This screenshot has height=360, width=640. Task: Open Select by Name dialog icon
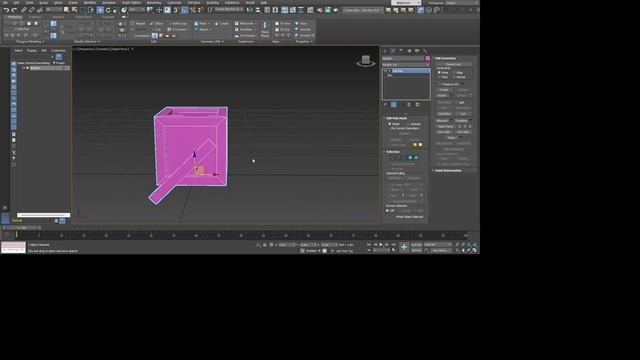coord(74,10)
